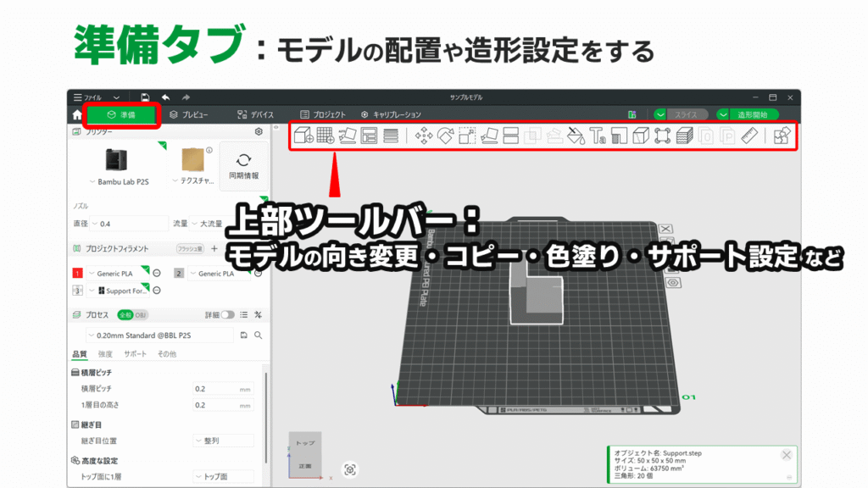Open the サポート settings tab
The image size is (868, 488).
(135, 354)
